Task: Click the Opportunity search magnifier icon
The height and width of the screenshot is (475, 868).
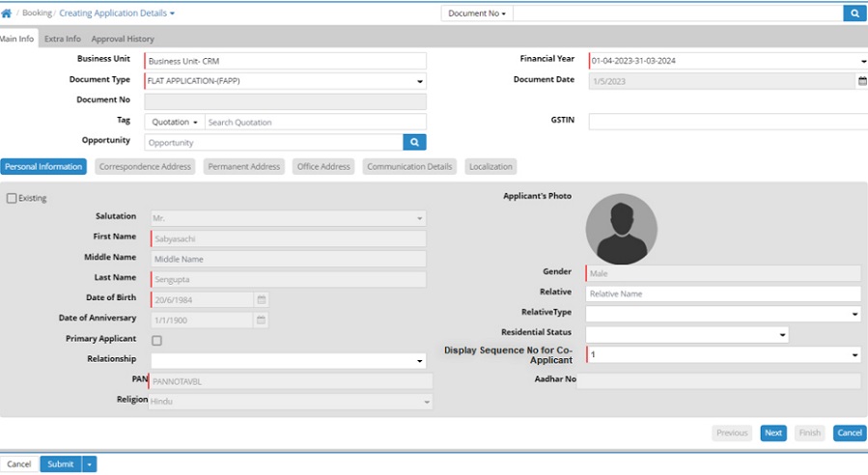Action: [414, 142]
